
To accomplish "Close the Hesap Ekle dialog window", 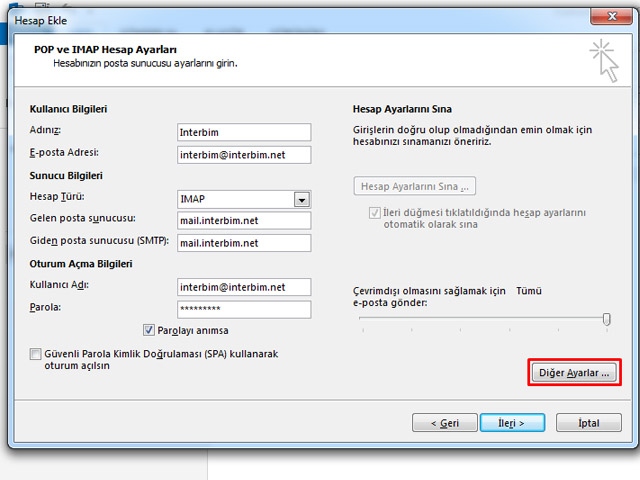I will tap(606, 13).
